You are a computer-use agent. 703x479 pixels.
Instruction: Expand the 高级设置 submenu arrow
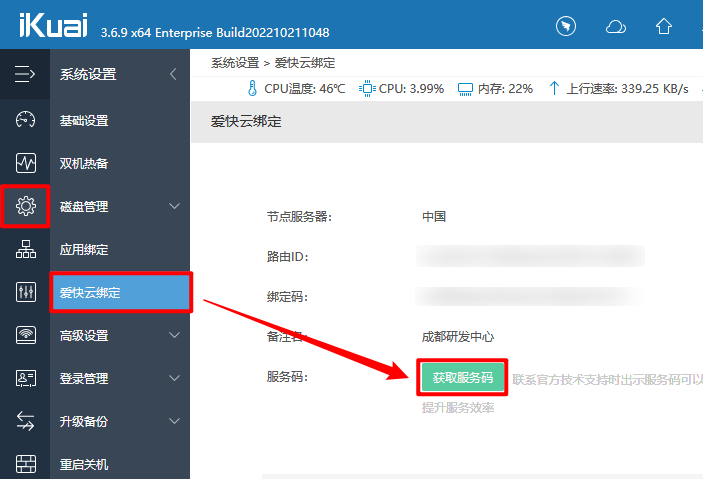click(174, 335)
